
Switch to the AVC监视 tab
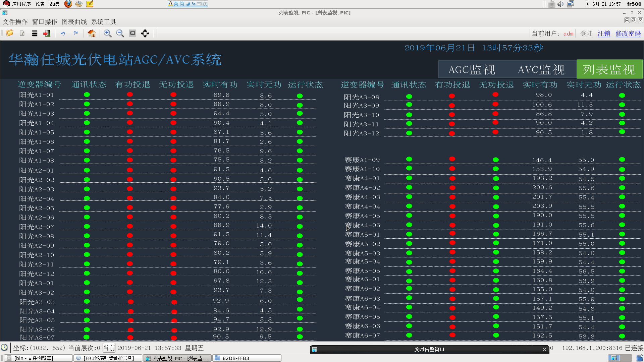click(541, 69)
